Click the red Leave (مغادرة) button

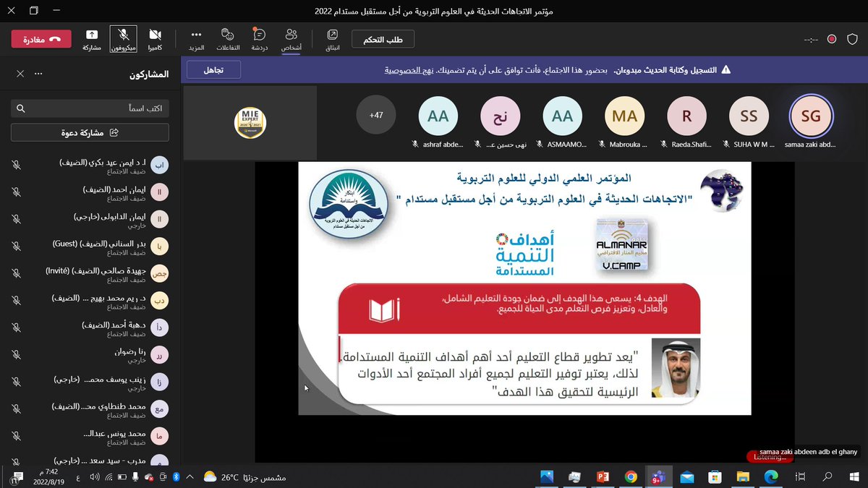click(x=41, y=39)
